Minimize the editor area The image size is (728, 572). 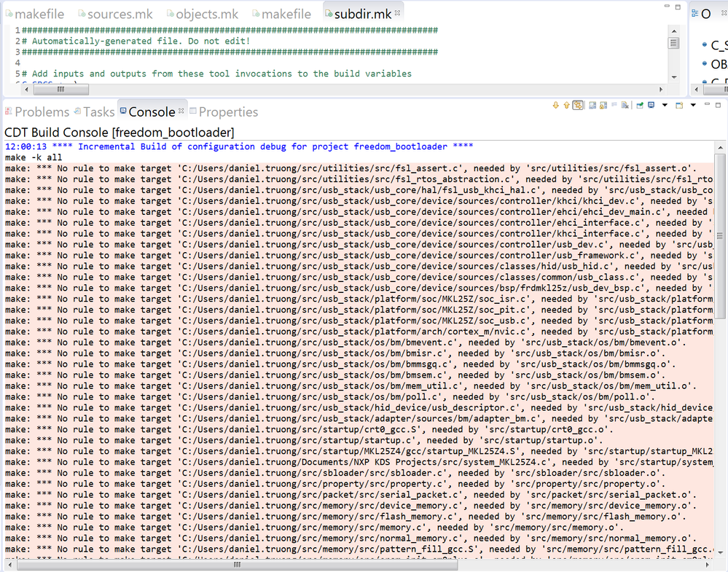668,6
